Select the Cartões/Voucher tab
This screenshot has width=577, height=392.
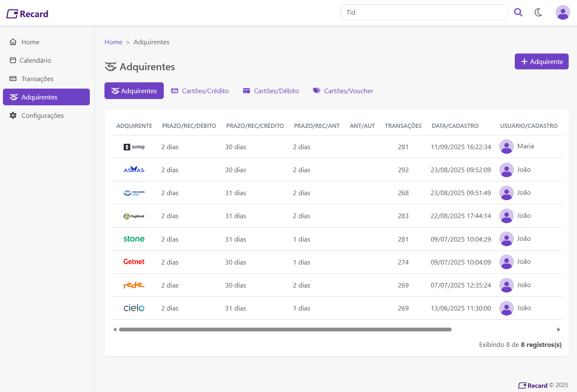point(343,91)
